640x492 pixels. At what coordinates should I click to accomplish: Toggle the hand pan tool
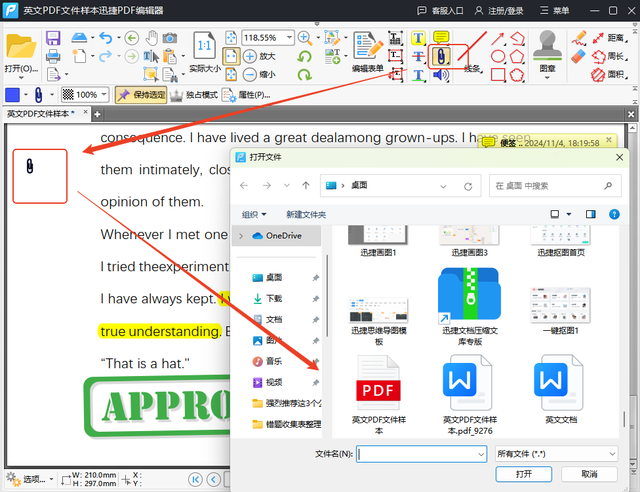[x=151, y=38]
